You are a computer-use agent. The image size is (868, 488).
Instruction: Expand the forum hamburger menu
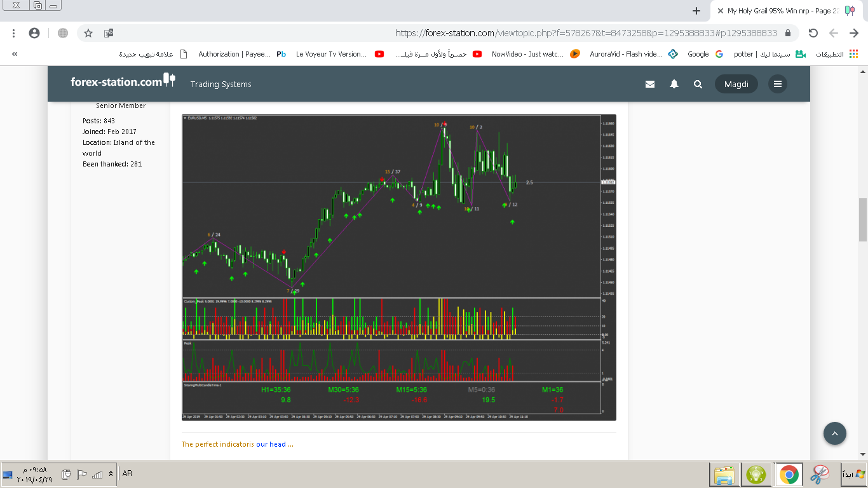click(777, 84)
